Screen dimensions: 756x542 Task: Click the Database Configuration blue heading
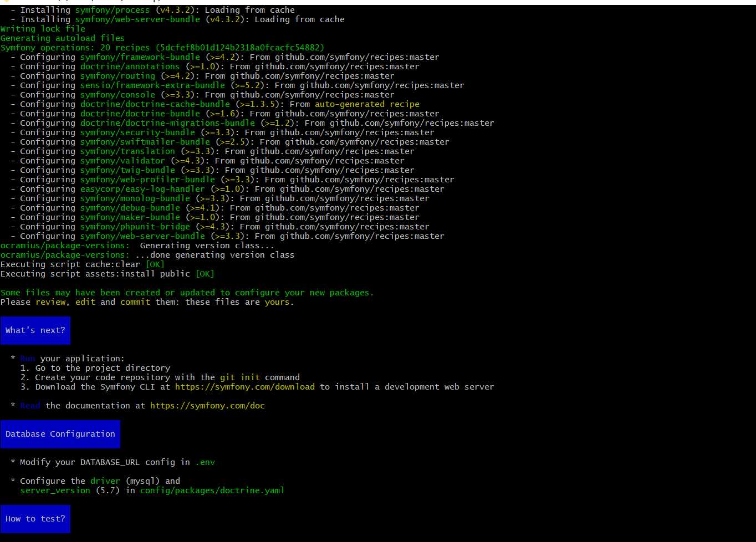click(60, 434)
